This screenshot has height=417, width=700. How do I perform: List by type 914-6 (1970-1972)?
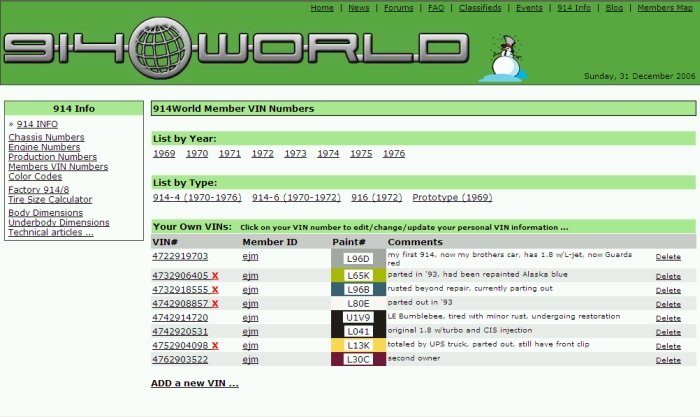click(x=296, y=197)
